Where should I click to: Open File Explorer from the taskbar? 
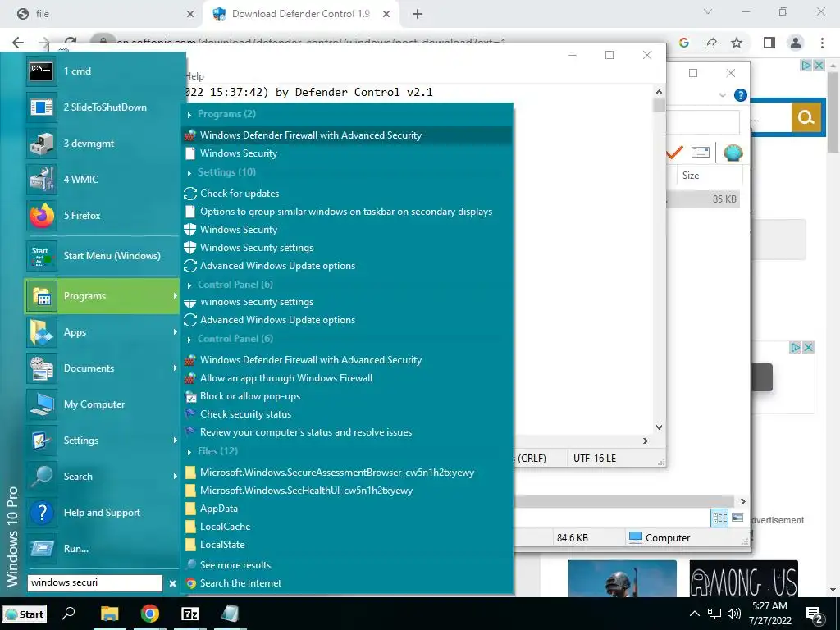point(109,614)
